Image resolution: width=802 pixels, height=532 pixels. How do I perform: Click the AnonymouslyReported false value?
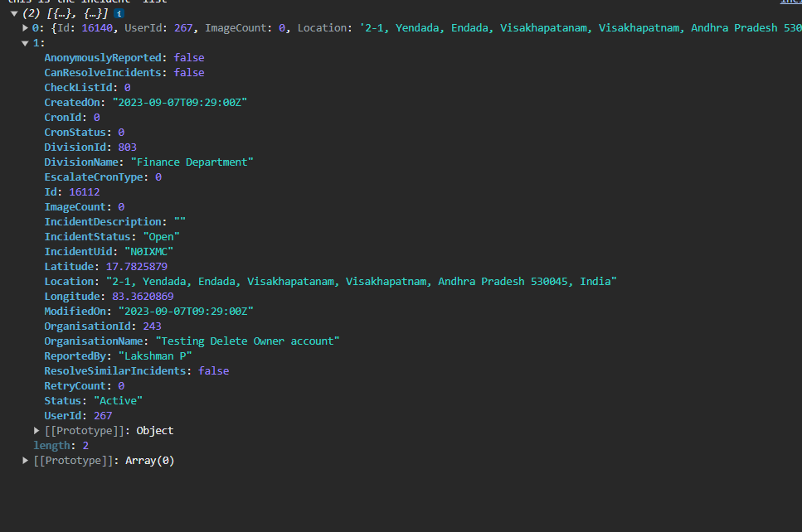[188, 58]
